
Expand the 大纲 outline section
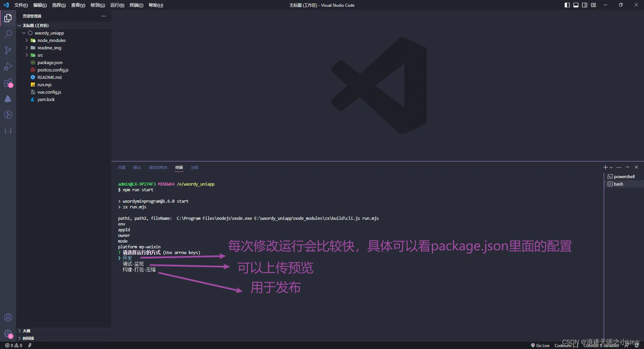pyautogui.click(x=64, y=331)
